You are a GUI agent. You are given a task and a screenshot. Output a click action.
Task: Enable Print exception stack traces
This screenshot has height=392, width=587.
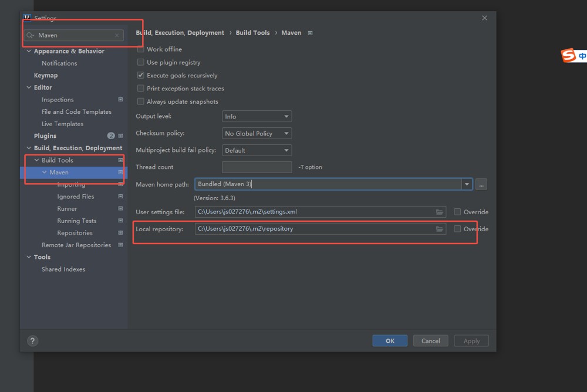tap(140, 89)
